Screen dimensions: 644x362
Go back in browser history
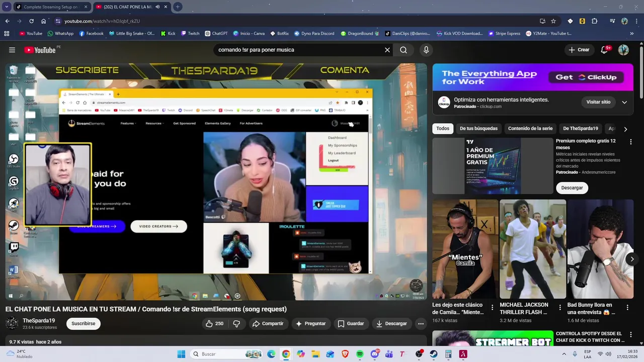coord(7,21)
